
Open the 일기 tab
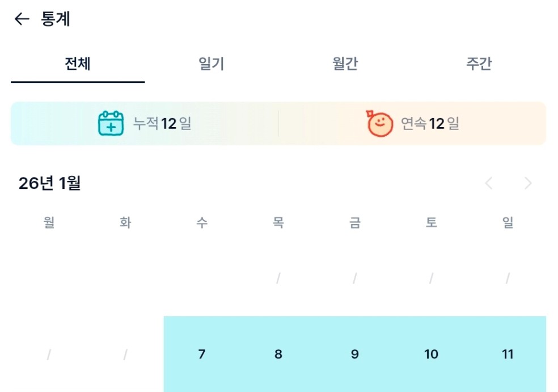point(212,64)
